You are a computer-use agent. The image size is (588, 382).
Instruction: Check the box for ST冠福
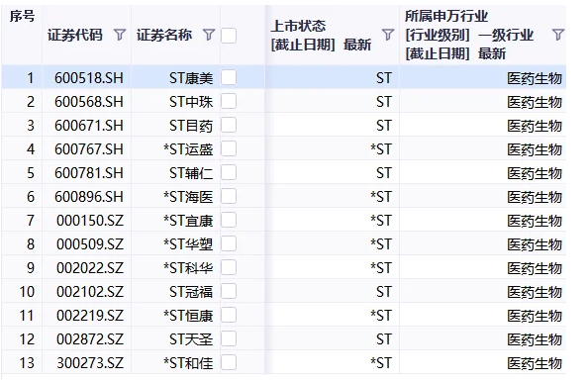pos(229,291)
